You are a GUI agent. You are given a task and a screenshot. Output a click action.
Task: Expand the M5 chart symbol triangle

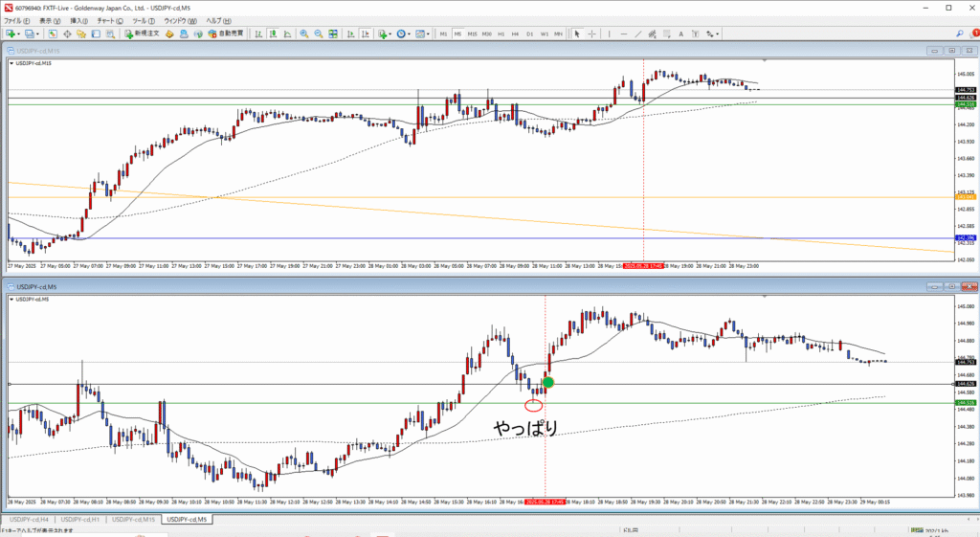click(x=11, y=300)
